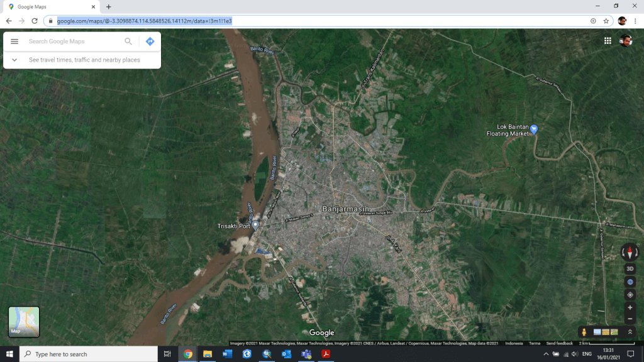Image resolution: width=644 pixels, height=362 pixels.
Task: Click the Send feedback link
Action: [x=559, y=343]
